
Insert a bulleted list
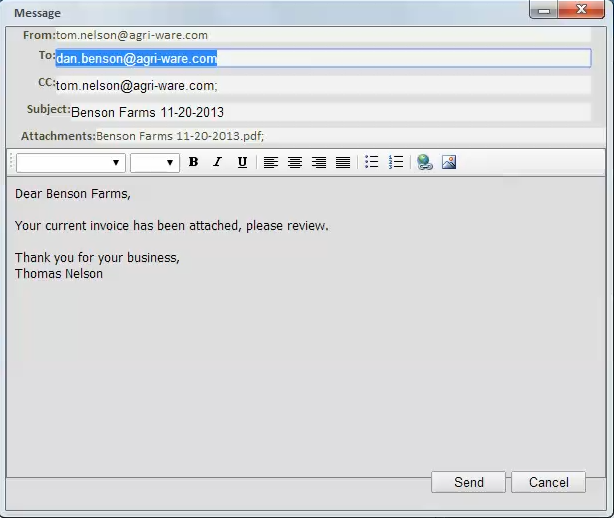(x=372, y=162)
